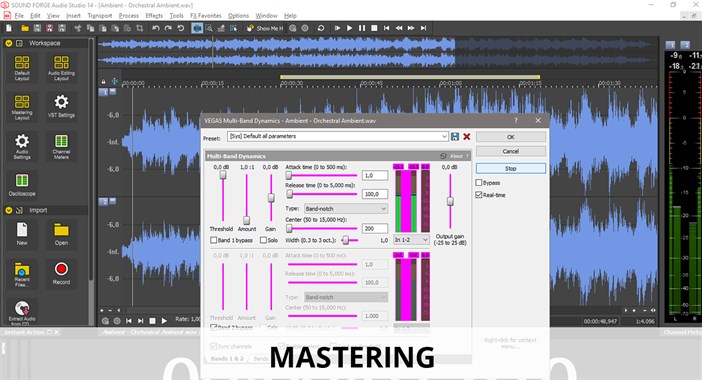
Task: Click Cancel in Multi-Band Dynamics dialog
Action: [511, 151]
